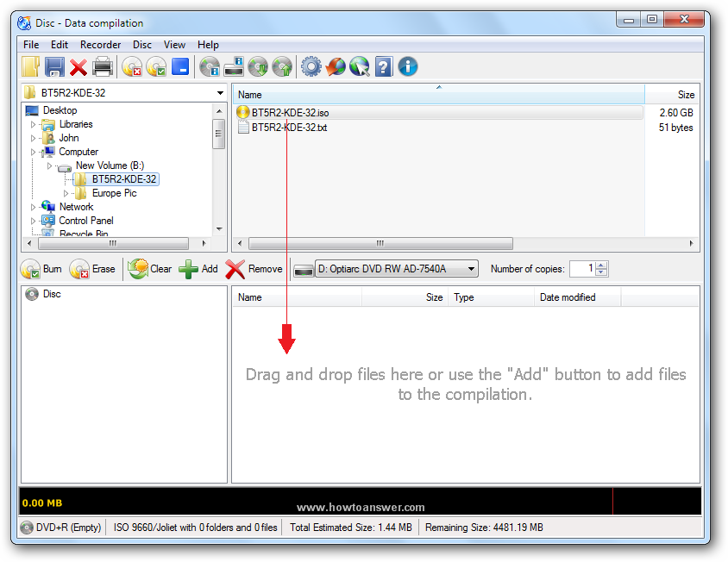
Task: Click the erase disc toolbar icon with red X
Action: [x=132, y=67]
